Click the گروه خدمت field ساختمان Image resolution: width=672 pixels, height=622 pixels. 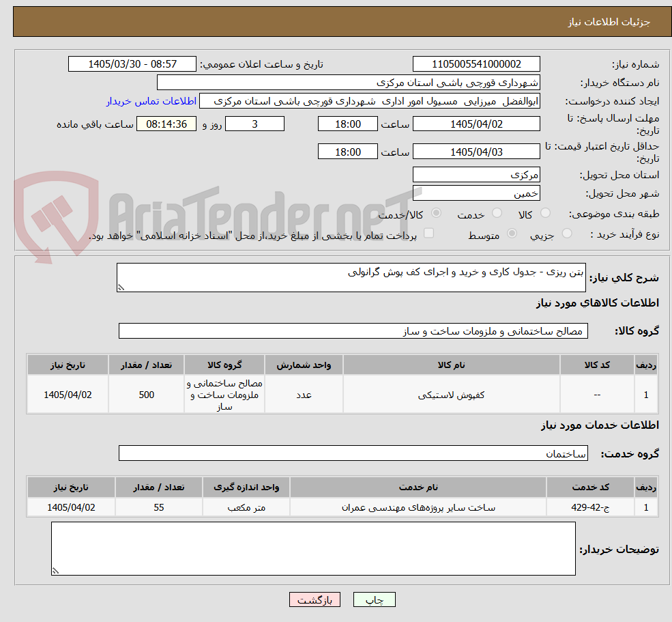click(x=353, y=453)
